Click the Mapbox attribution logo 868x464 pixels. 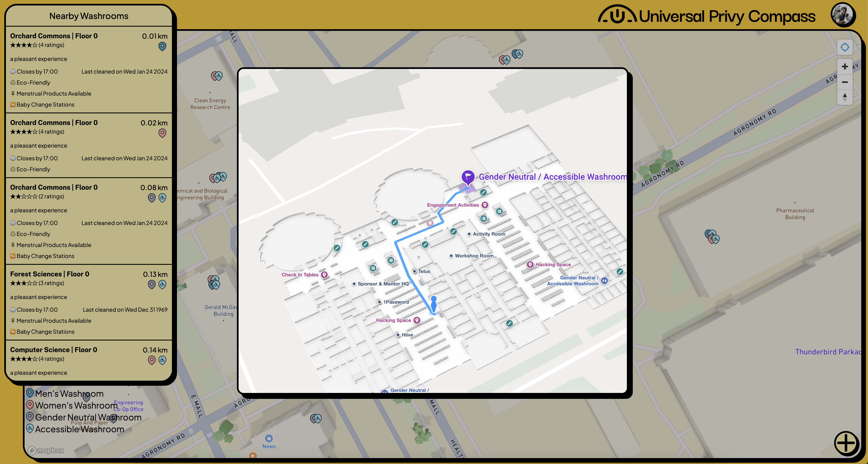[x=46, y=450]
